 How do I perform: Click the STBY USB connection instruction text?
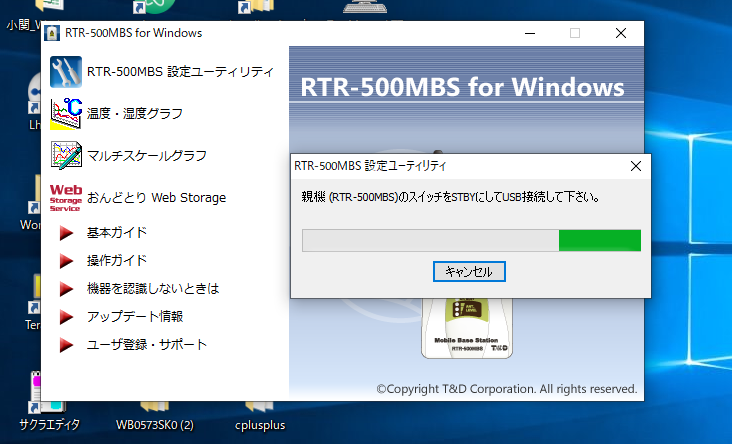click(x=451, y=197)
